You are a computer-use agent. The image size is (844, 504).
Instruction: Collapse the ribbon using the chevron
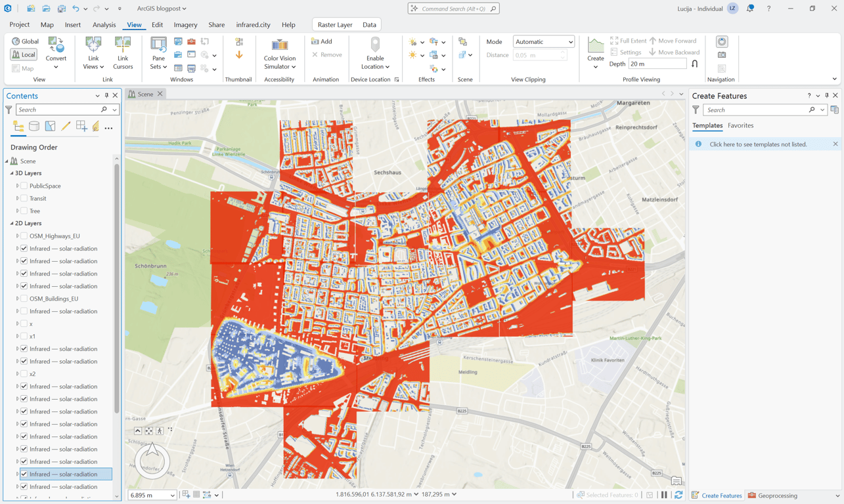point(835,79)
